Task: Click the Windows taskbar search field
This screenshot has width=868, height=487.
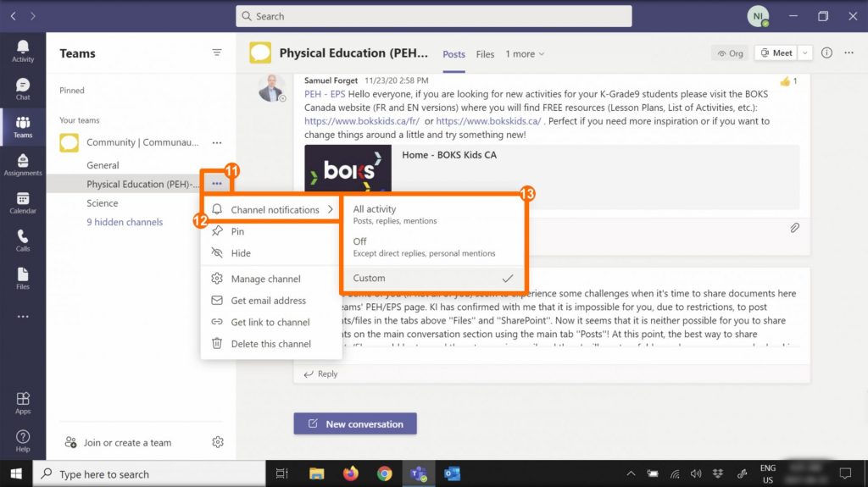Action: (149, 473)
